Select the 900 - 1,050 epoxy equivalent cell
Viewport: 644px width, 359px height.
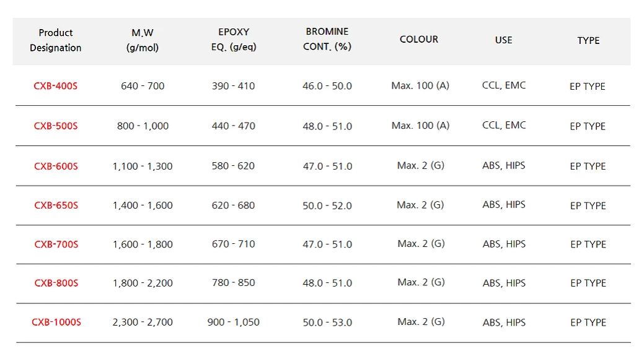click(233, 322)
